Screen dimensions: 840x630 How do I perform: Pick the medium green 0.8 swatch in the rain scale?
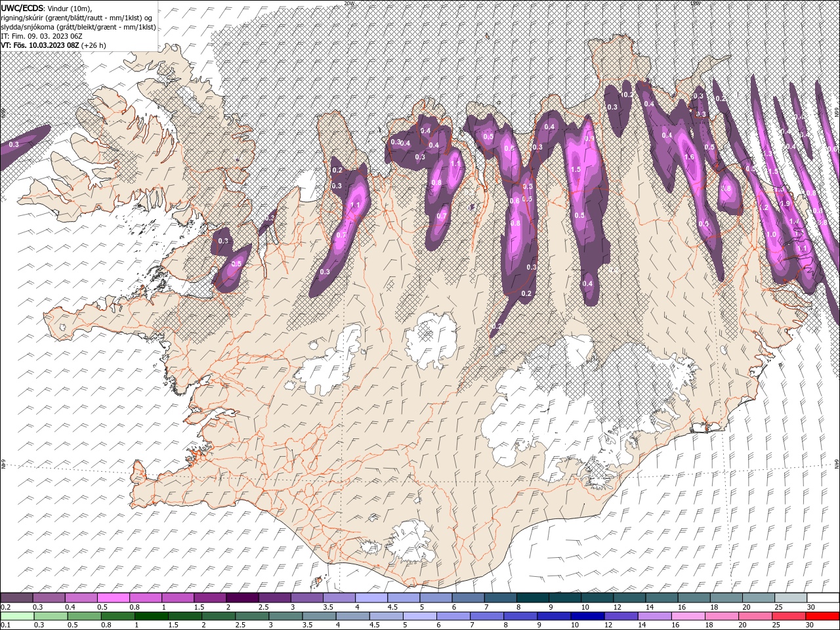[x=118, y=616]
